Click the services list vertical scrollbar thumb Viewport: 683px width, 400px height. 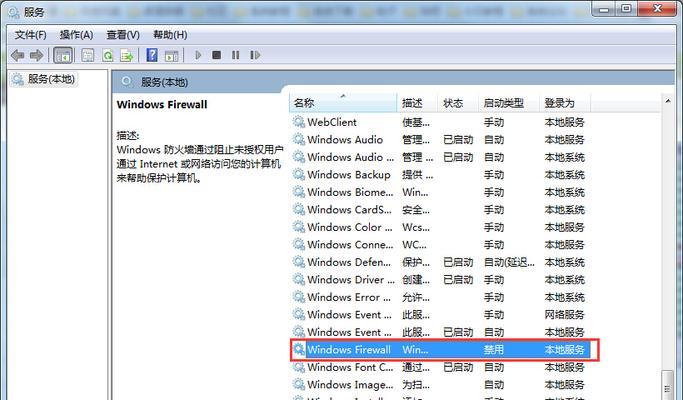click(x=667, y=385)
